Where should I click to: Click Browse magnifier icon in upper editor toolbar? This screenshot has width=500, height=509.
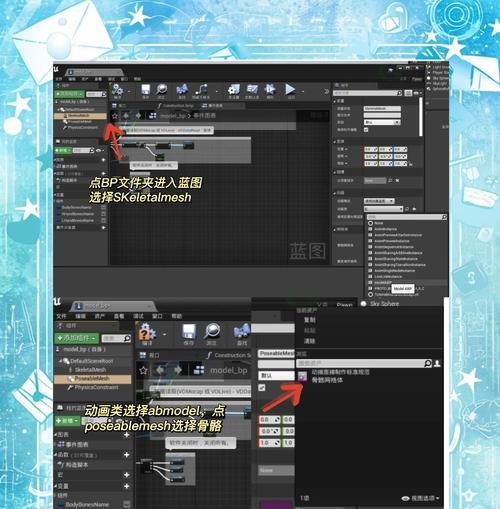click(161, 89)
